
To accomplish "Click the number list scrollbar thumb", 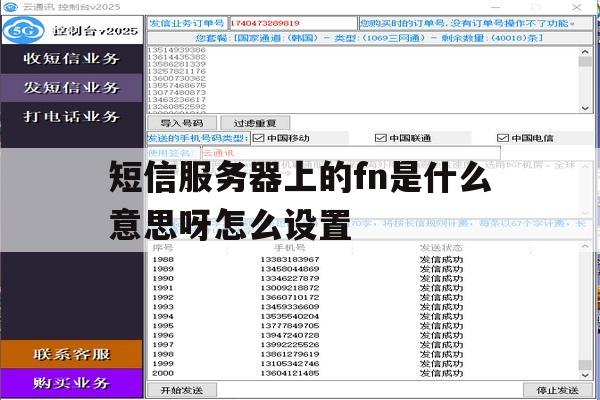I will point(585,61).
